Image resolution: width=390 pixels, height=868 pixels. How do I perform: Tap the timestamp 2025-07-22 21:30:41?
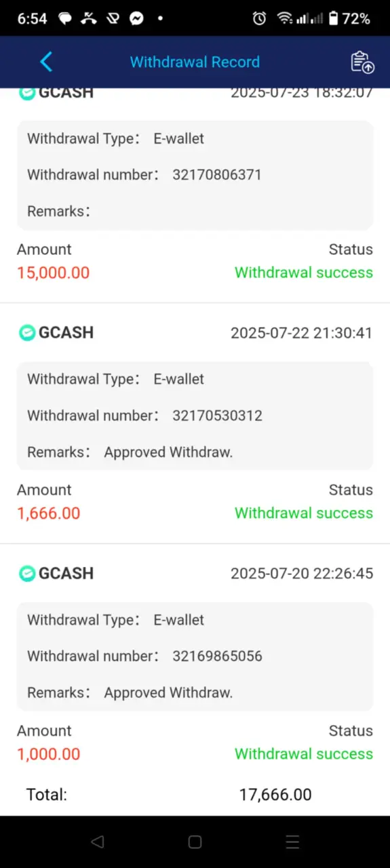[x=302, y=333]
